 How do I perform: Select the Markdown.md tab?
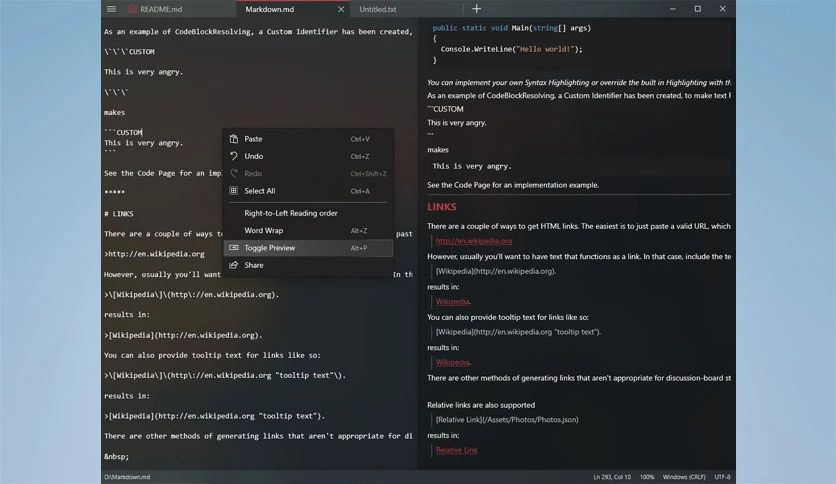pos(269,9)
